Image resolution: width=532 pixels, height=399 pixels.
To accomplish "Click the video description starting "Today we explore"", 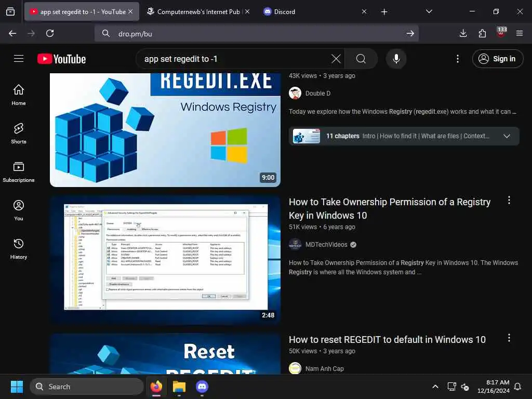I will (x=403, y=112).
